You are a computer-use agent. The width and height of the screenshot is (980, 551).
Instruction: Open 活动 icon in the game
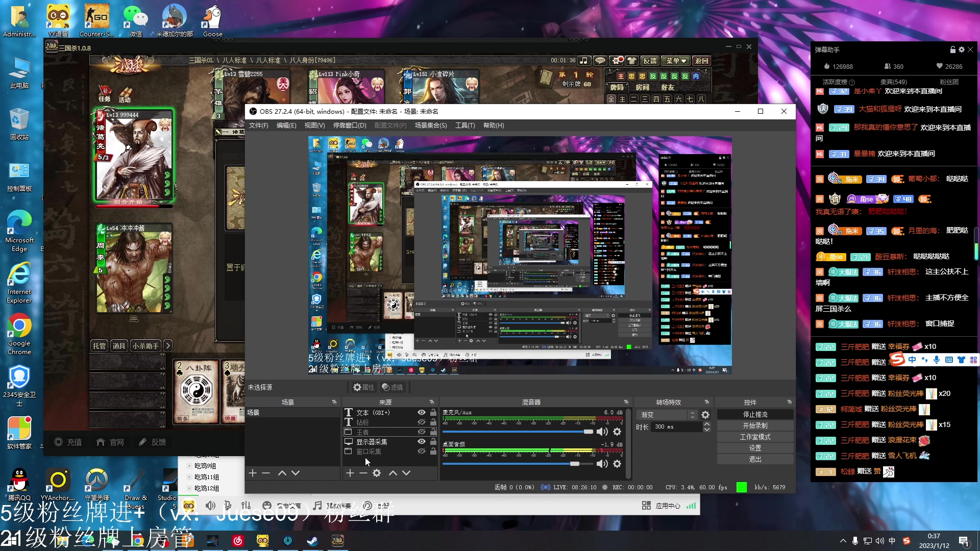(x=125, y=95)
